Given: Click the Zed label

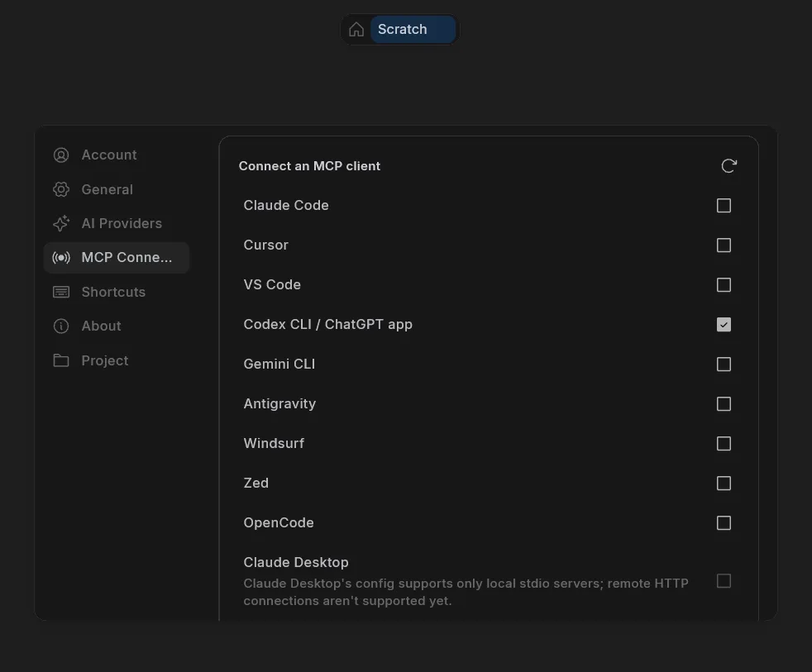Looking at the screenshot, I should coord(256,483).
